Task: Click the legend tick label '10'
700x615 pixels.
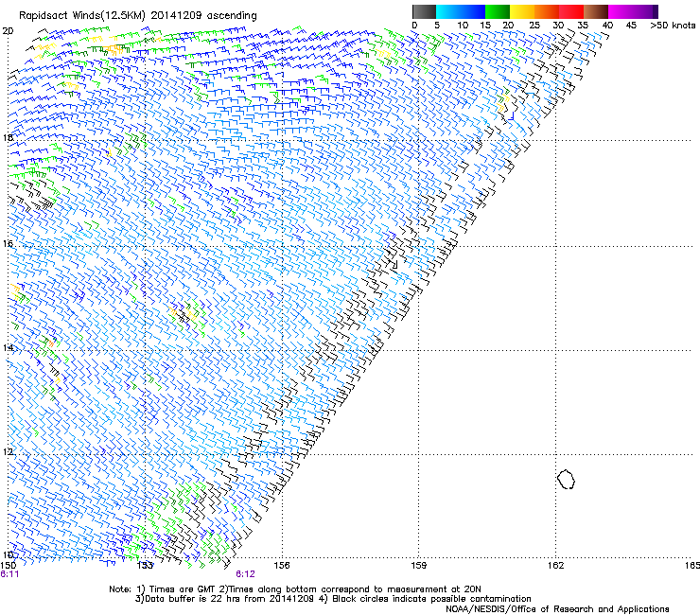Action: 463,26
